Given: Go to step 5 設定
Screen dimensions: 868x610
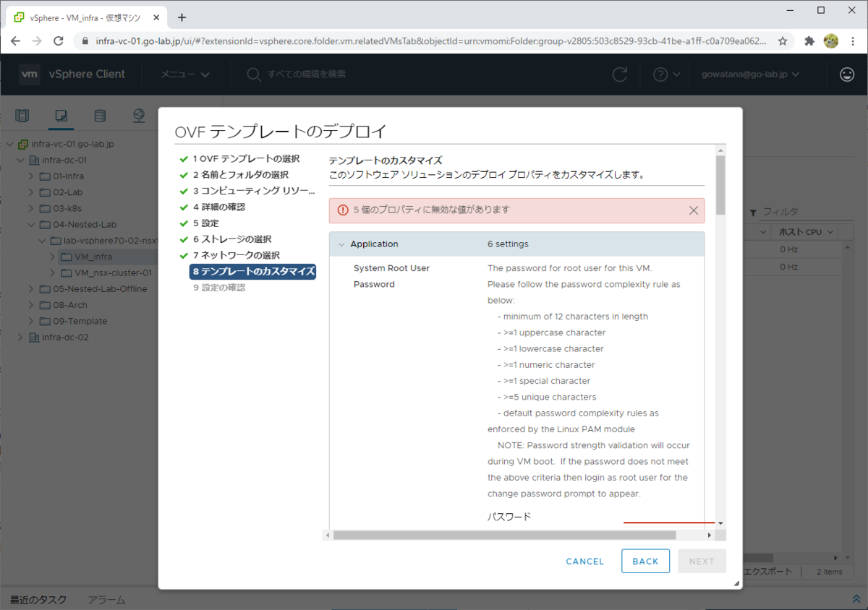Looking at the screenshot, I should pyautogui.click(x=205, y=223).
